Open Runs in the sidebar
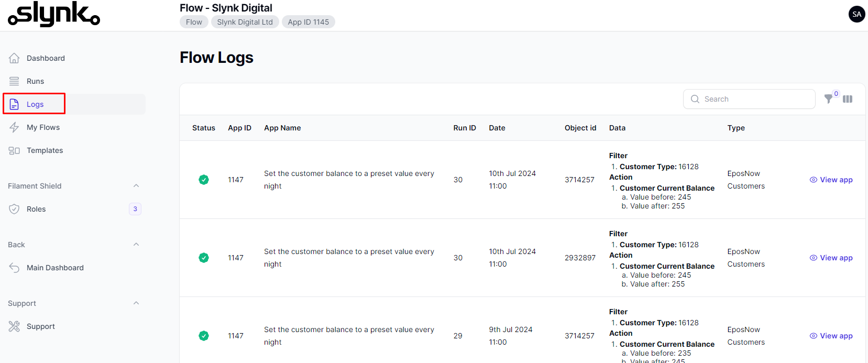The image size is (868, 363). click(35, 81)
